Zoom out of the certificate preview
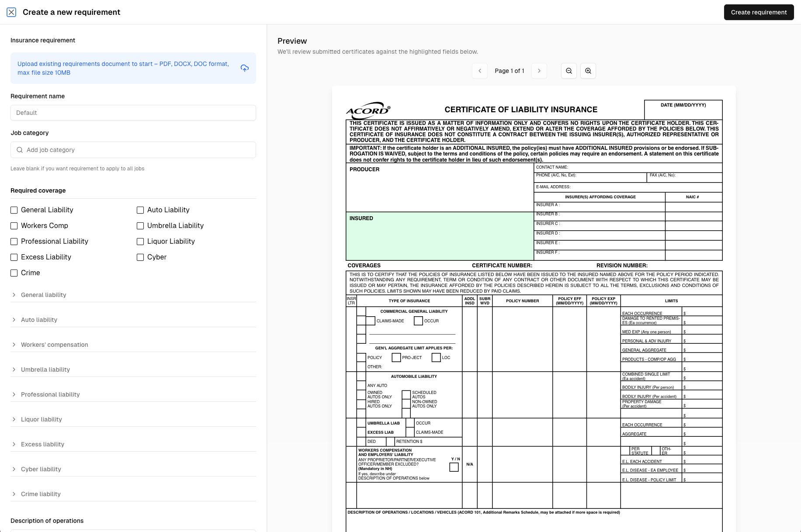801x532 pixels. (569, 70)
